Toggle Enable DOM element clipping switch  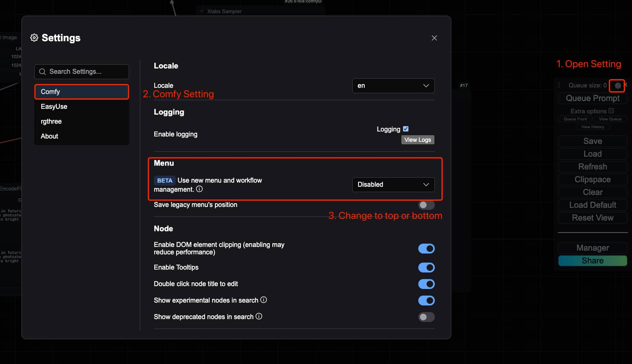tap(426, 249)
